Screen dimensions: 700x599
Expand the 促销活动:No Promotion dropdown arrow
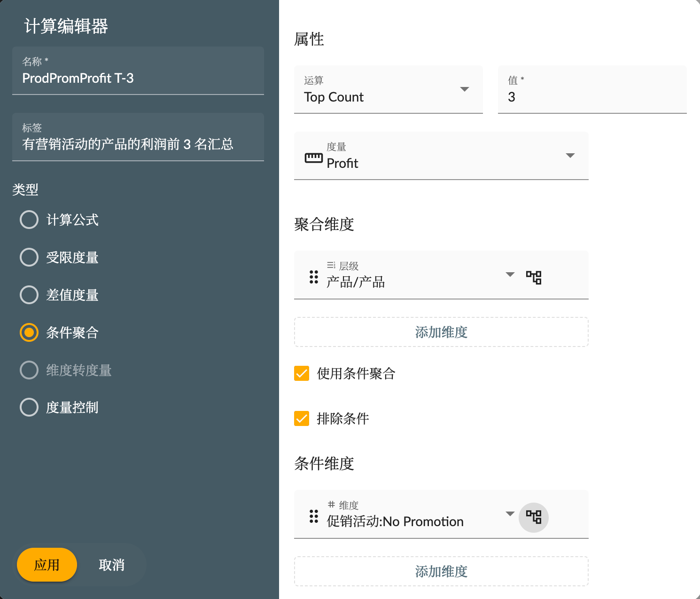(x=510, y=514)
